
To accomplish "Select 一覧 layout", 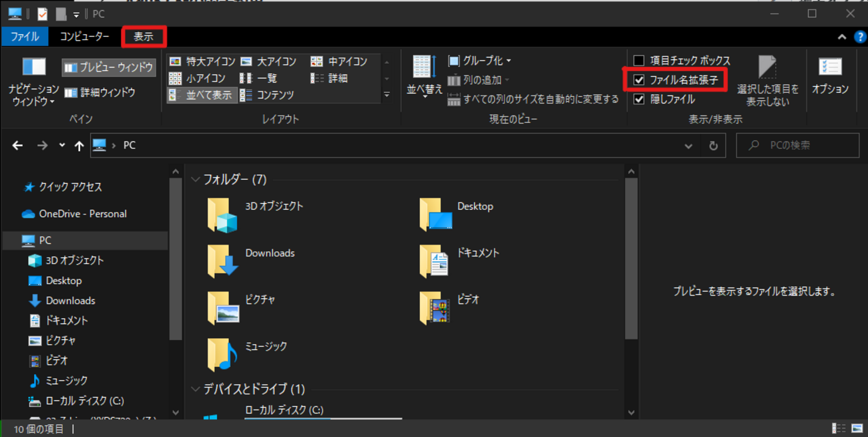I will click(x=259, y=78).
